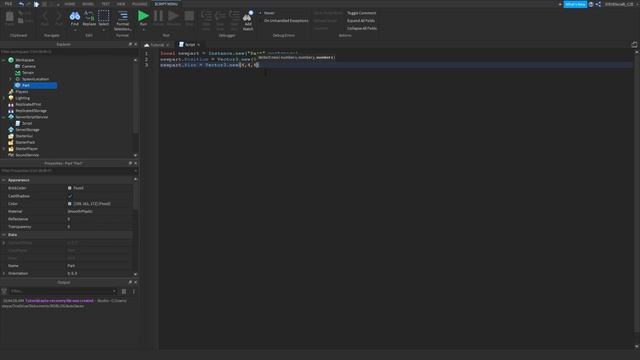
Task: Select Camera in the Explorer tree
Action: pyautogui.click(x=28, y=66)
